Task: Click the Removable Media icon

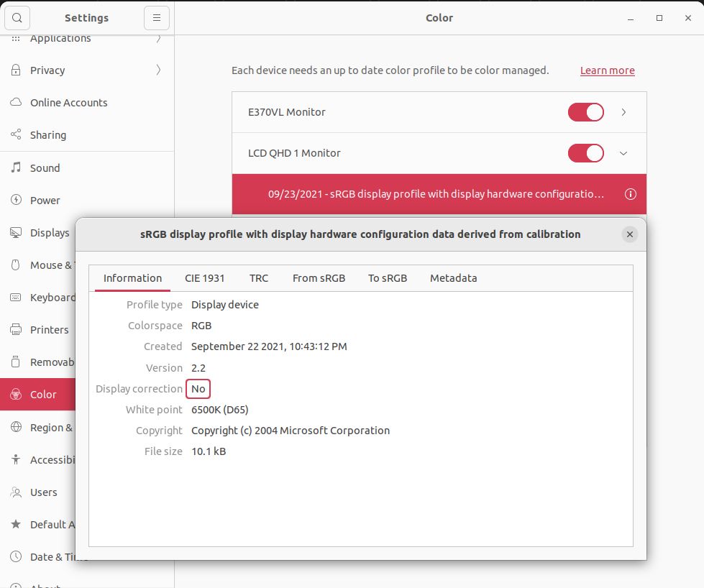Action: click(16, 362)
